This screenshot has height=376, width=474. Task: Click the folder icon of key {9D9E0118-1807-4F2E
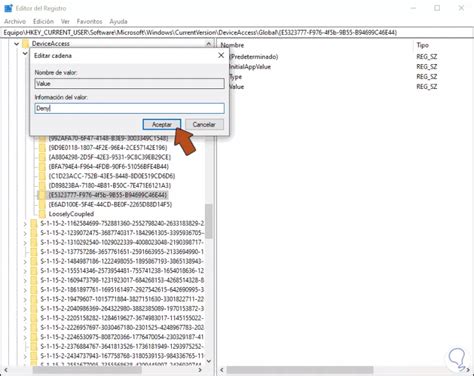click(x=42, y=147)
